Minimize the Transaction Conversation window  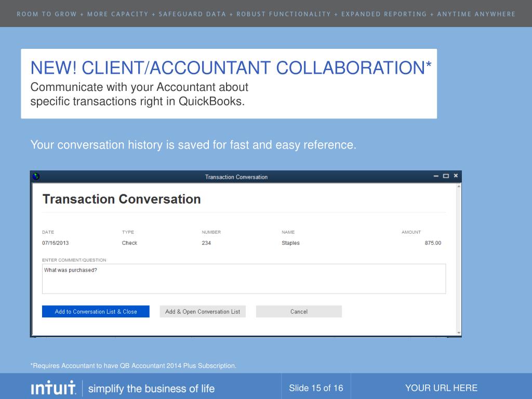(x=436, y=176)
